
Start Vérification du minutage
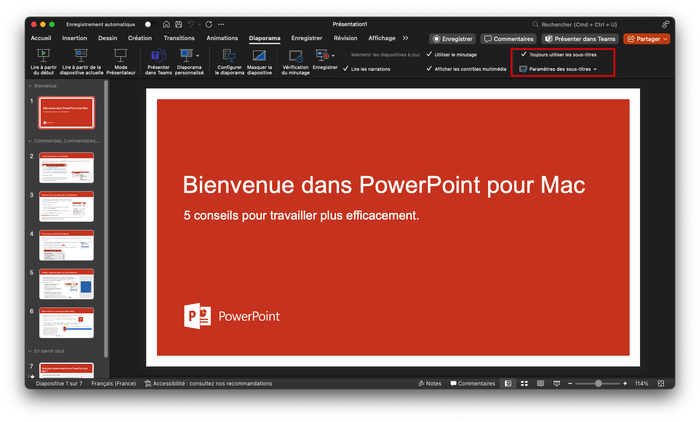pos(296,61)
